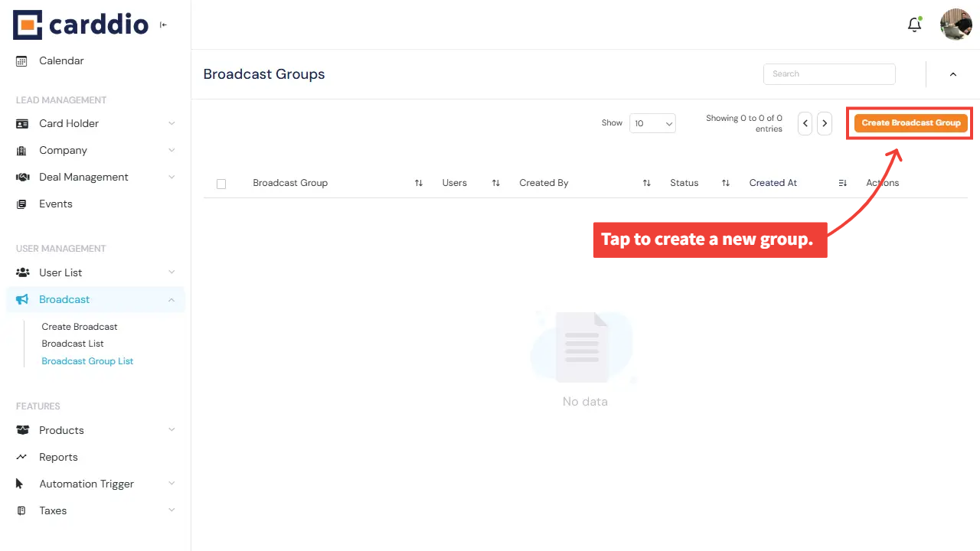This screenshot has height=551, width=980.
Task: Go to previous page arrow
Action: tap(805, 123)
